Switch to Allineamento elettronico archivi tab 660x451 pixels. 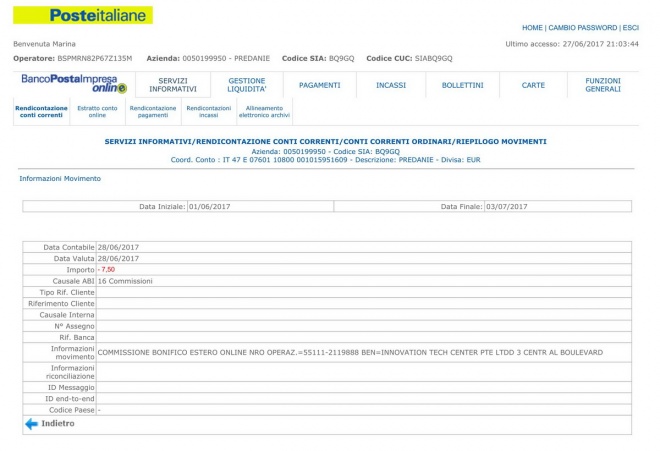[264, 112]
